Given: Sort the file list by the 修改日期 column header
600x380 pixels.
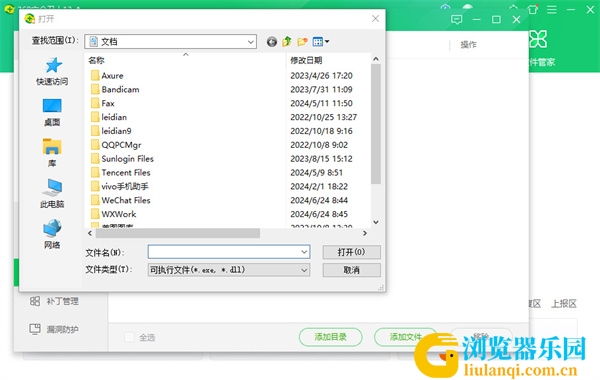Looking at the screenshot, I should [x=306, y=60].
